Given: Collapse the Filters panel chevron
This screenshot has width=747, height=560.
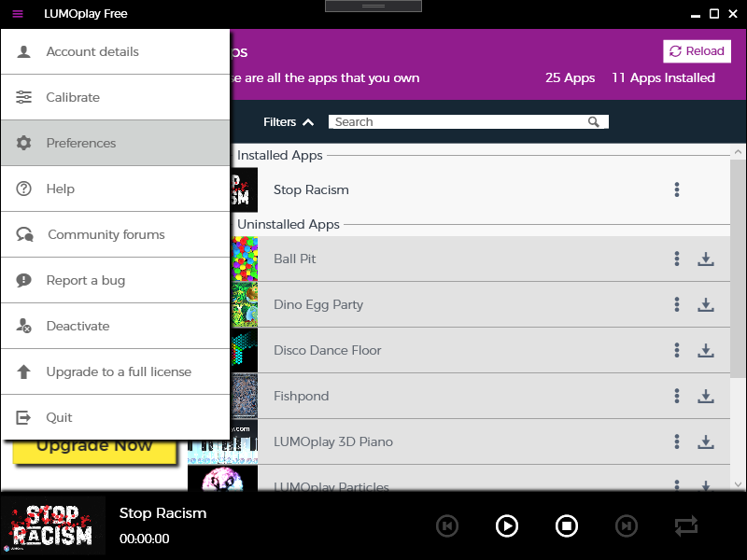Looking at the screenshot, I should [x=308, y=122].
